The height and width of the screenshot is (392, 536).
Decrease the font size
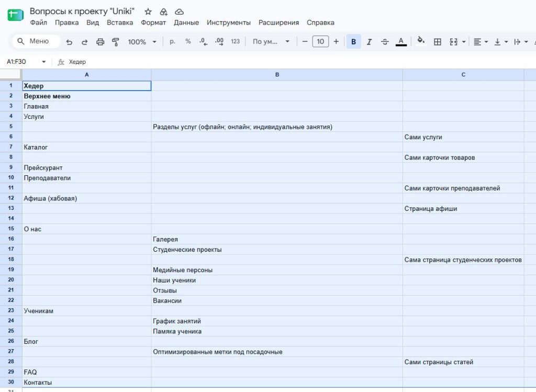pos(305,42)
